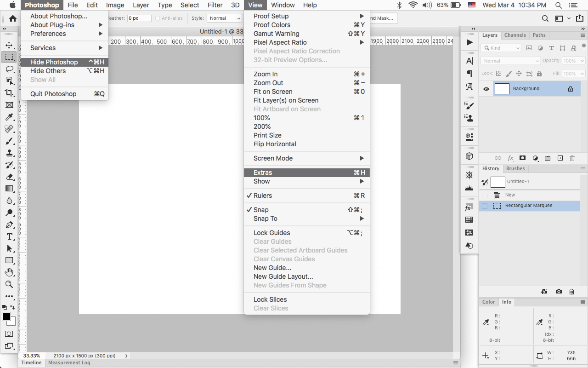Delete the current history state with the trash icon
Viewport: 588px width, 368px height.
click(x=572, y=292)
